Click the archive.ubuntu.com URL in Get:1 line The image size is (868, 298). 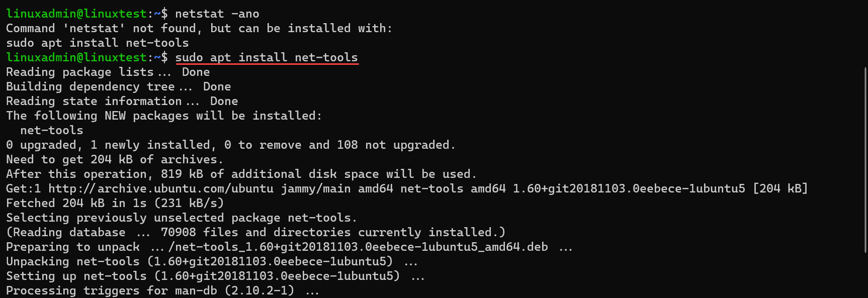tap(161, 189)
